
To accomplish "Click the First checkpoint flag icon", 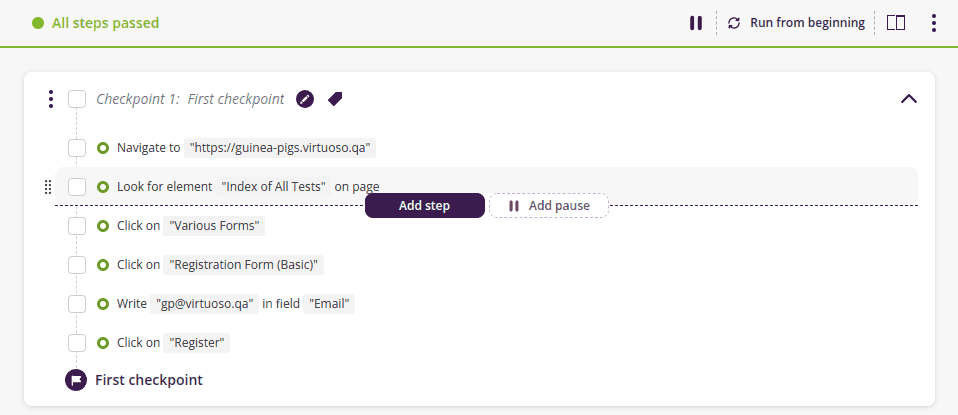I will [x=75, y=380].
